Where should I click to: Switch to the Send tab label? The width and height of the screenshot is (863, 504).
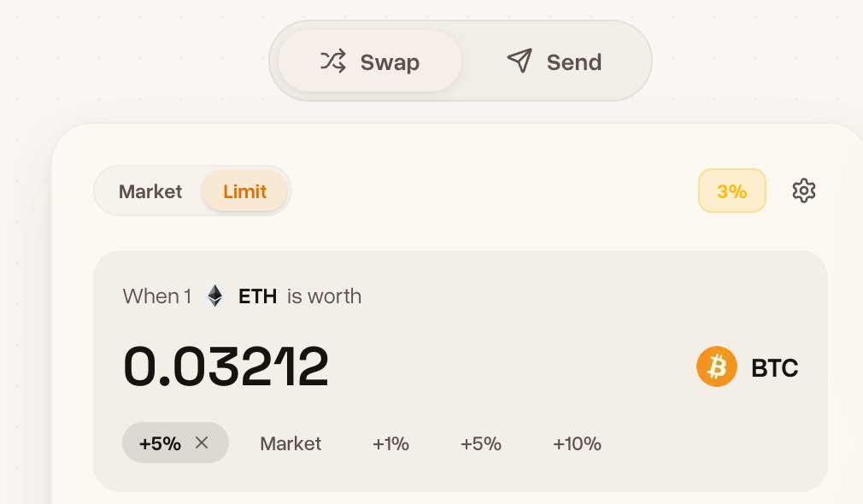coord(574,62)
